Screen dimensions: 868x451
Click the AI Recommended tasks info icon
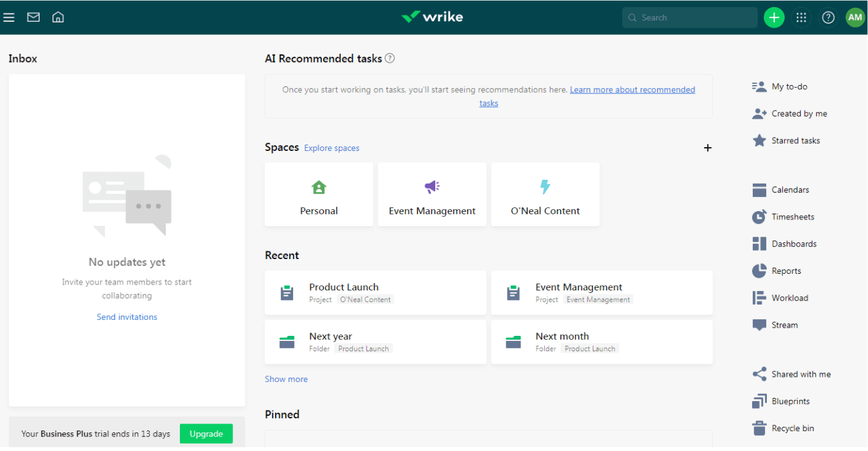[x=390, y=58]
